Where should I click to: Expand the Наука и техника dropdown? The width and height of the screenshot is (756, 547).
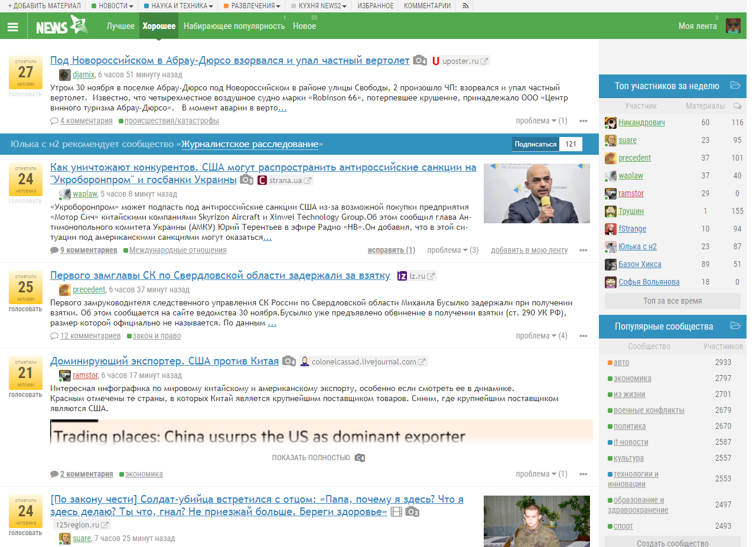pos(179,6)
